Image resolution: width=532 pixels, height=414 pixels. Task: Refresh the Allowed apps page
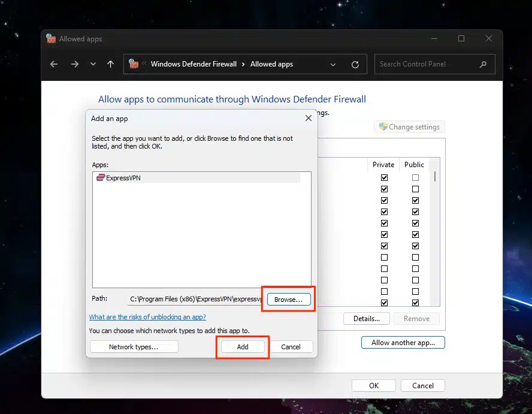pos(355,65)
